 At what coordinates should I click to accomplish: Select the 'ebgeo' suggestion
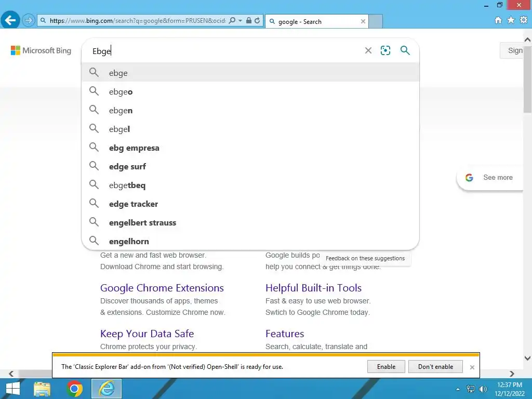coord(250,91)
